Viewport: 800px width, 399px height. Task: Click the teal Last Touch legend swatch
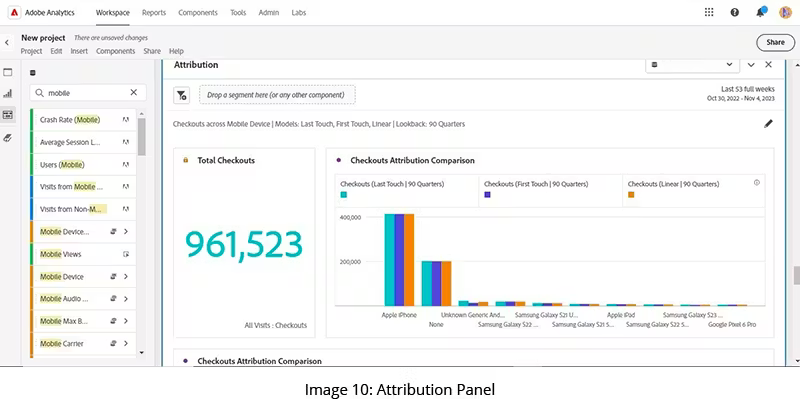click(x=344, y=194)
